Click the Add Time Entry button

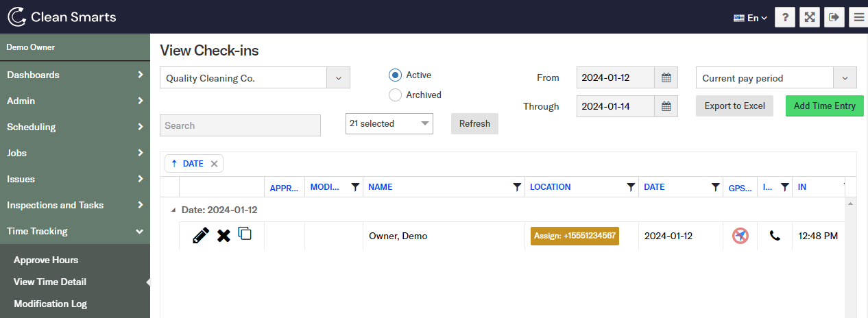[824, 106]
